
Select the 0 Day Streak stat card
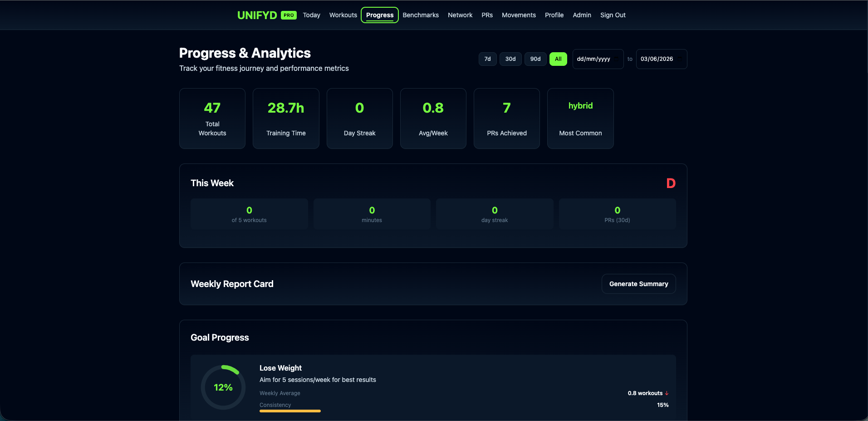[x=359, y=119]
